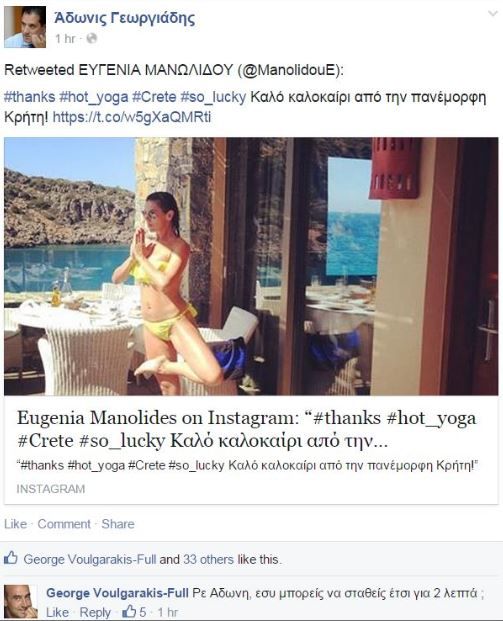Image resolution: width=503 pixels, height=621 pixels.
Task: Follow the t.co/w5gXaQMRti link
Action: tap(131, 117)
